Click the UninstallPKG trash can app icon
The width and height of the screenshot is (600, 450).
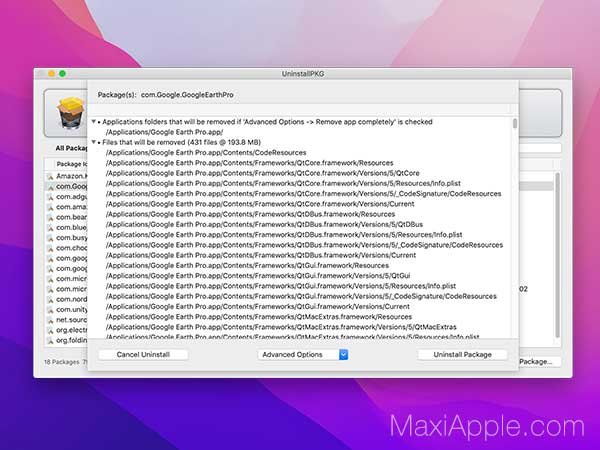coord(70,113)
